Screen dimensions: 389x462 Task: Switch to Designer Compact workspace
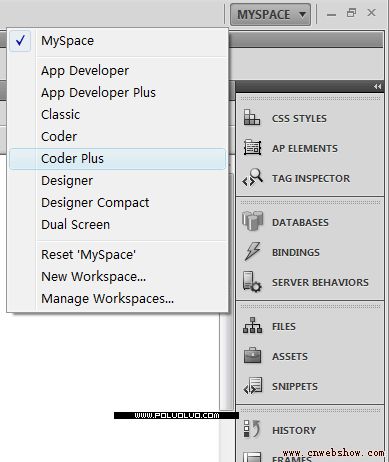coord(117,203)
